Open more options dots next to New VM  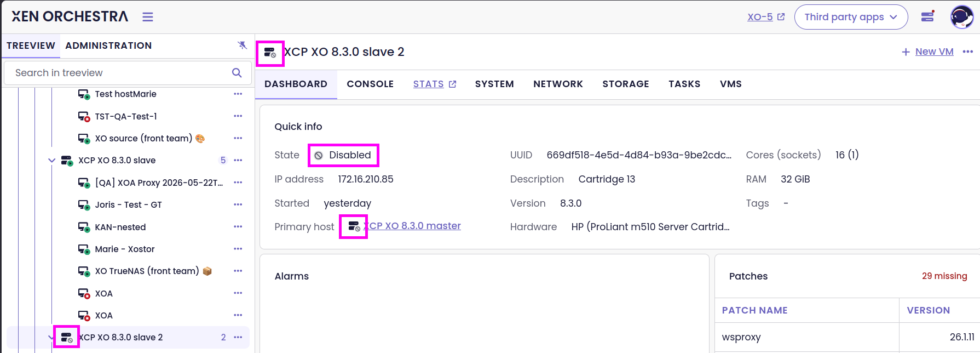pos(968,52)
